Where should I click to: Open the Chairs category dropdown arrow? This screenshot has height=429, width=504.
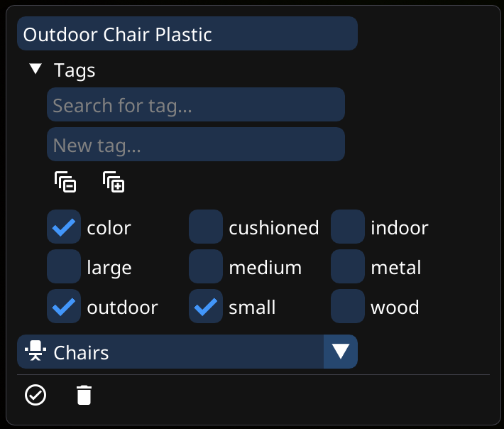340,352
